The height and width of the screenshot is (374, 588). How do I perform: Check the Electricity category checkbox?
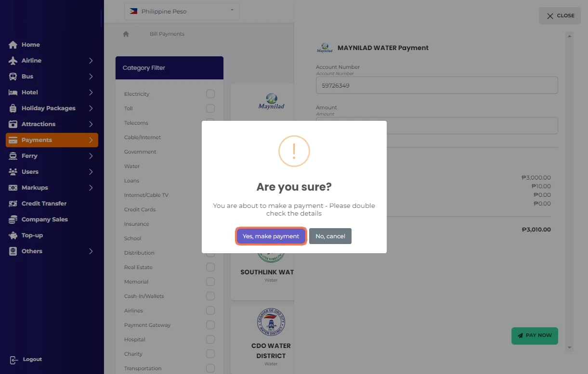[x=210, y=94]
